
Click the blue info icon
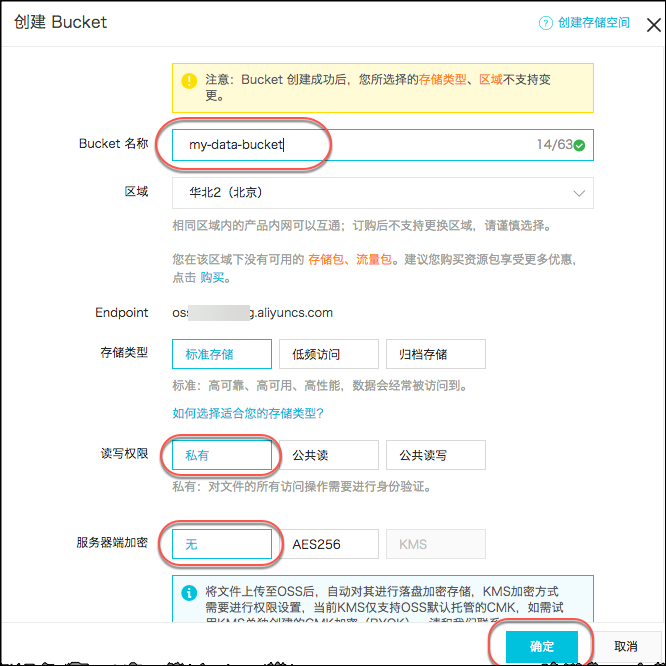188,593
